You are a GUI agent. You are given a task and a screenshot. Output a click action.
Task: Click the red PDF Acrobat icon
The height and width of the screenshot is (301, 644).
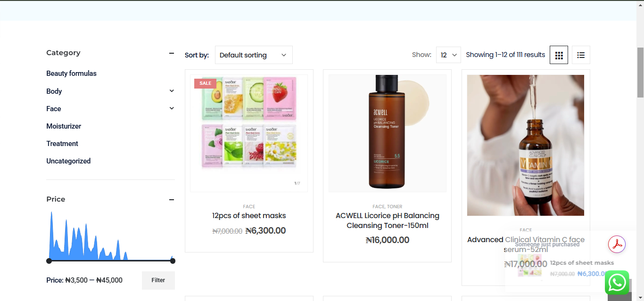617,244
